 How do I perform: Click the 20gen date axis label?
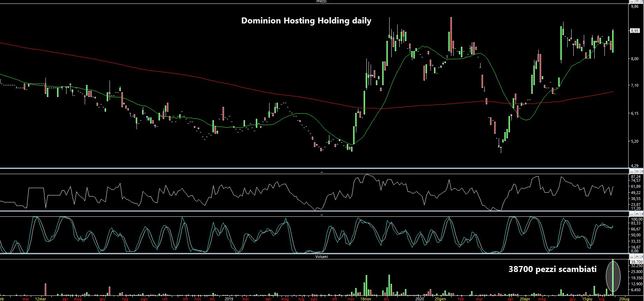tap(440, 299)
